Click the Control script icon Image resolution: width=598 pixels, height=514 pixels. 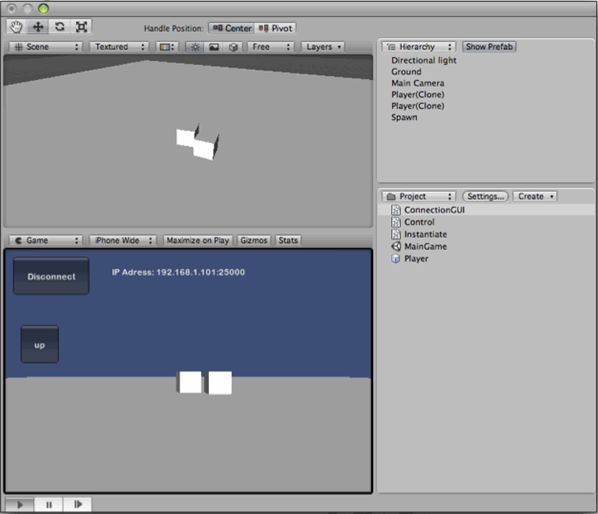pos(396,222)
